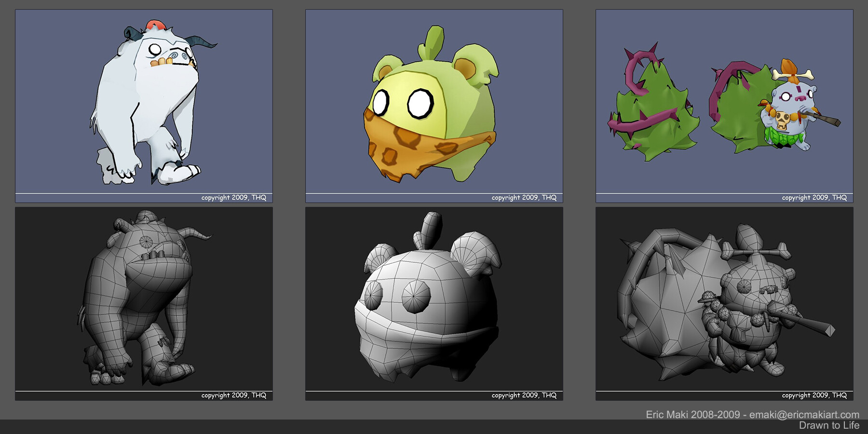The image size is (868, 434).
Task: Click the emaki@ericmakiart.com email address
Action: point(804,415)
